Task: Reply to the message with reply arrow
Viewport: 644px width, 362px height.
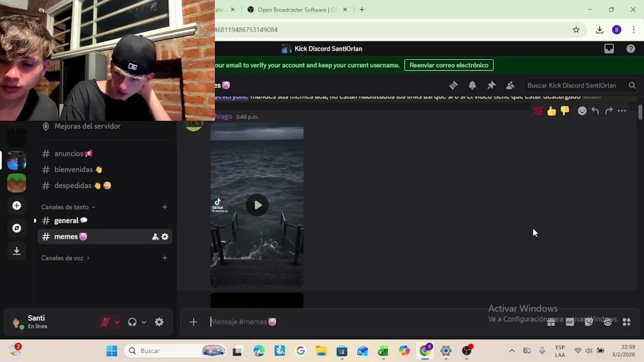Action: coord(595,111)
